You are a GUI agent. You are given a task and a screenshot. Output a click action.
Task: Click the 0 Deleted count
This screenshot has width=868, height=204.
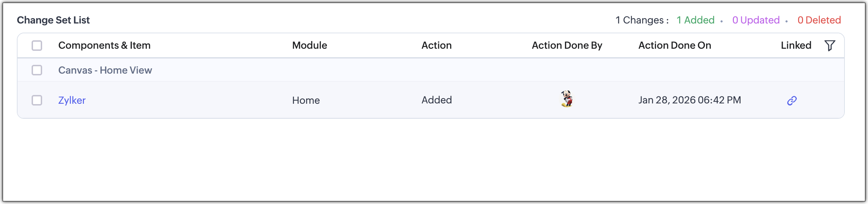[x=819, y=20]
